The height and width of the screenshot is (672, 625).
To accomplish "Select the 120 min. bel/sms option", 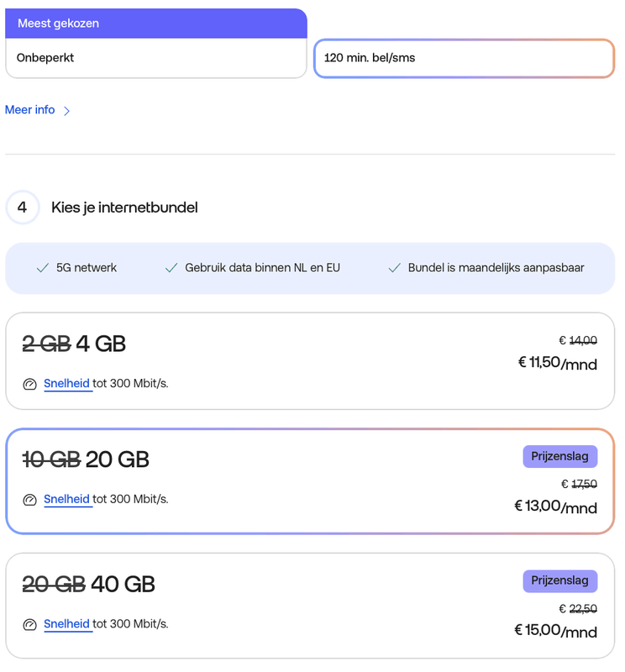I will click(464, 59).
